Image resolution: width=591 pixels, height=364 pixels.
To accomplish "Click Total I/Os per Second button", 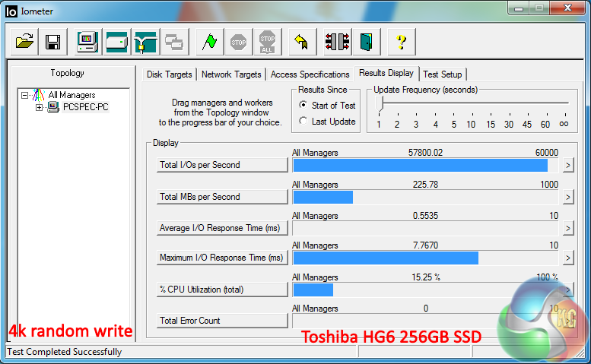I will click(x=222, y=165).
